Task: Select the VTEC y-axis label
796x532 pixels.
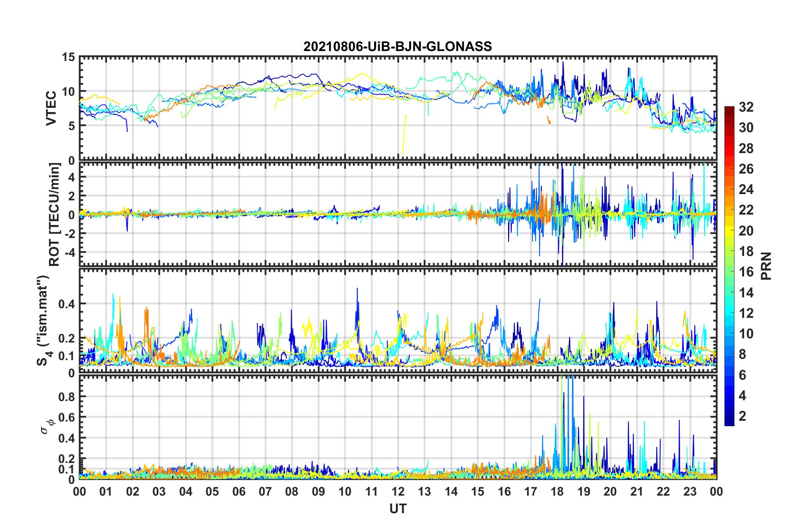Action: pos(51,108)
